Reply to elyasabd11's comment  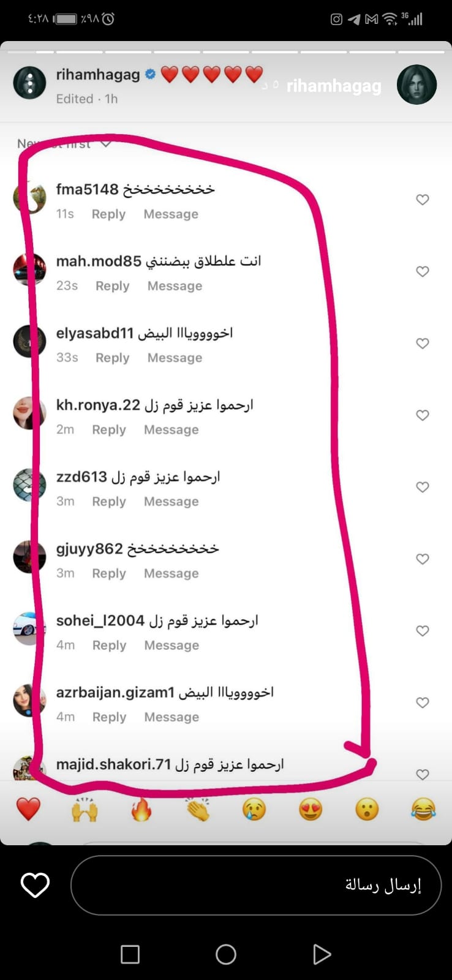[x=113, y=358]
